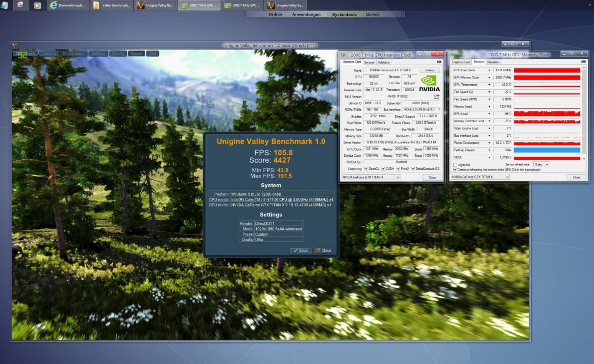Click the paint-like taskbar icon beside start
This screenshot has height=364, width=594.
[21, 5]
